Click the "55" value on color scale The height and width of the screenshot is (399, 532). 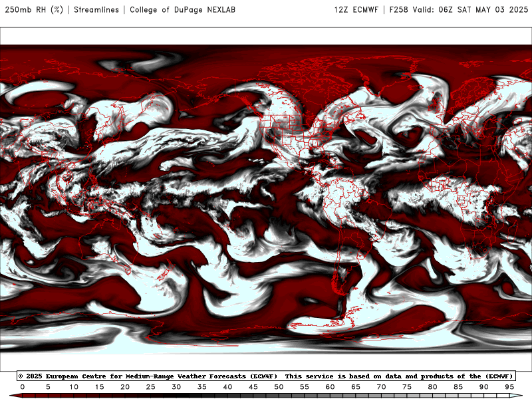tap(305, 387)
